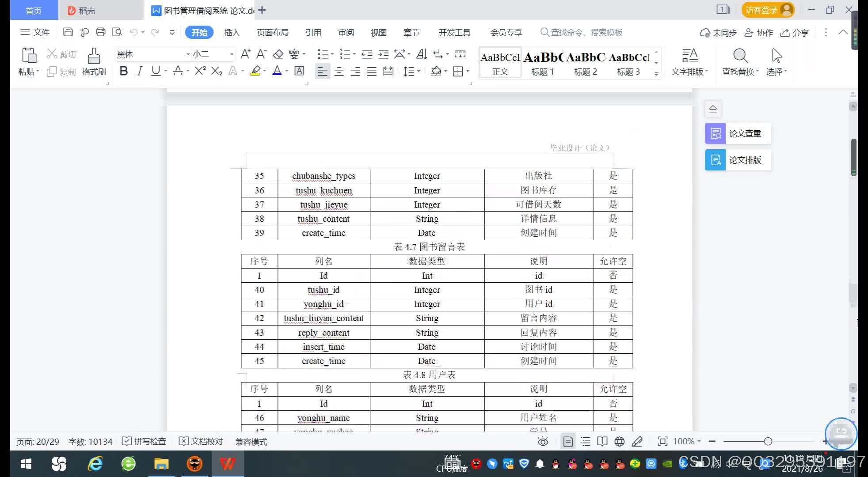Toggle Superscript X² formatting
The image size is (868, 477).
[200, 71]
